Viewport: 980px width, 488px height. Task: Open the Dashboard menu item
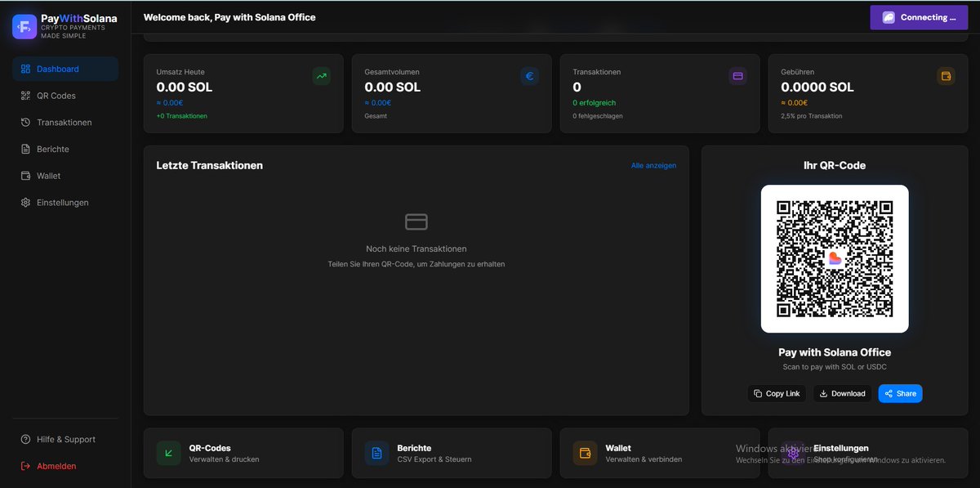[65, 69]
